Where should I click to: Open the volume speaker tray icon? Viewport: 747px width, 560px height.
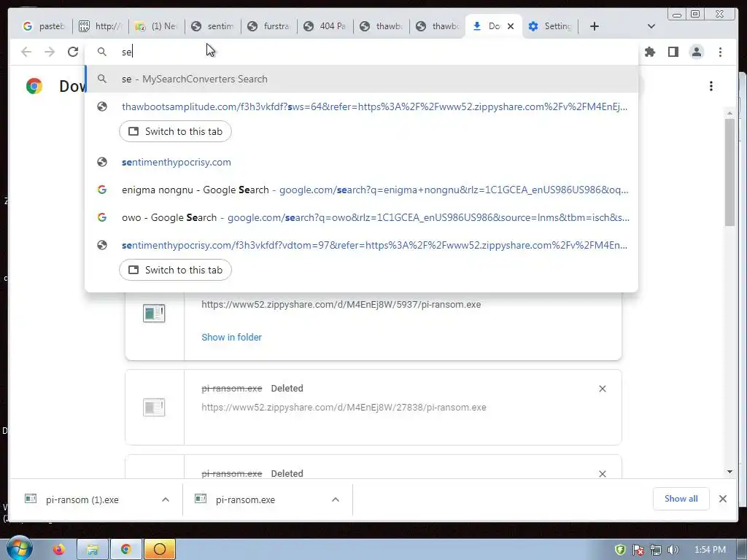pos(673,550)
